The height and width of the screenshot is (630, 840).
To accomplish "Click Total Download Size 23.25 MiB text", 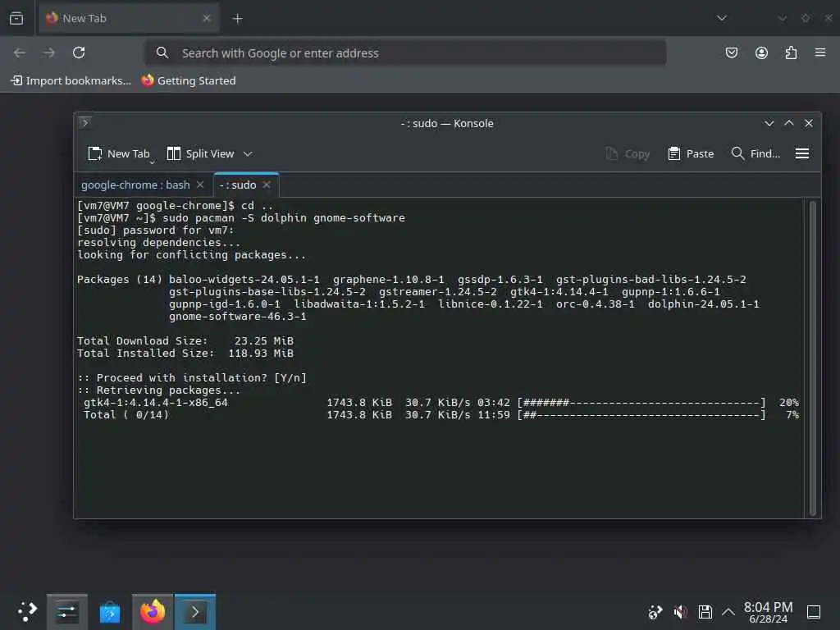I will (185, 340).
